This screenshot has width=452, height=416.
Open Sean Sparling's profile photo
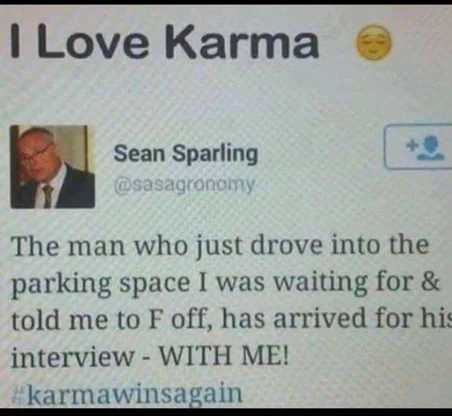pos(52,167)
